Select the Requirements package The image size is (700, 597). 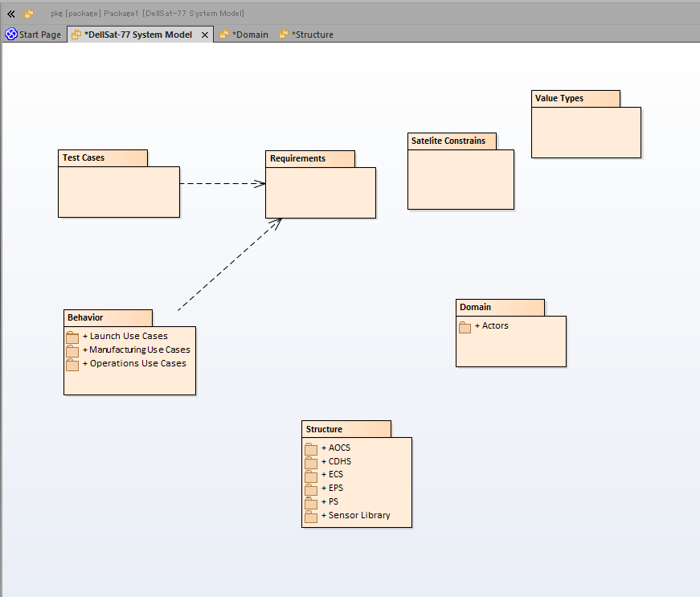coord(321,184)
